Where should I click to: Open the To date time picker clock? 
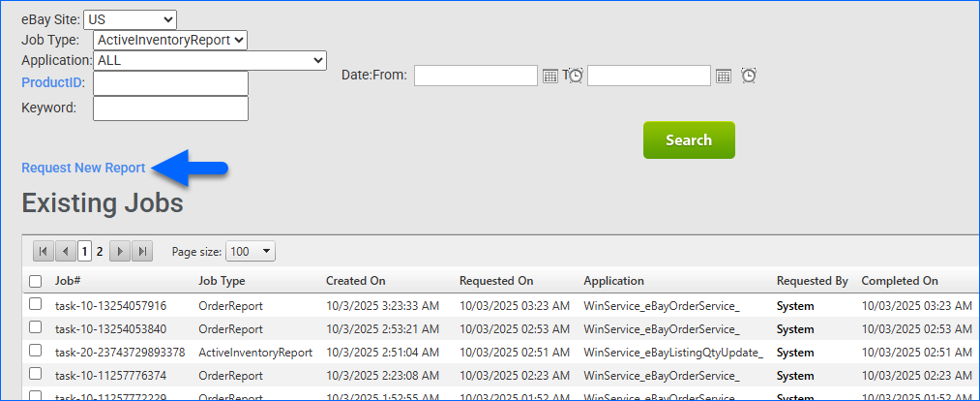point(748,76)
